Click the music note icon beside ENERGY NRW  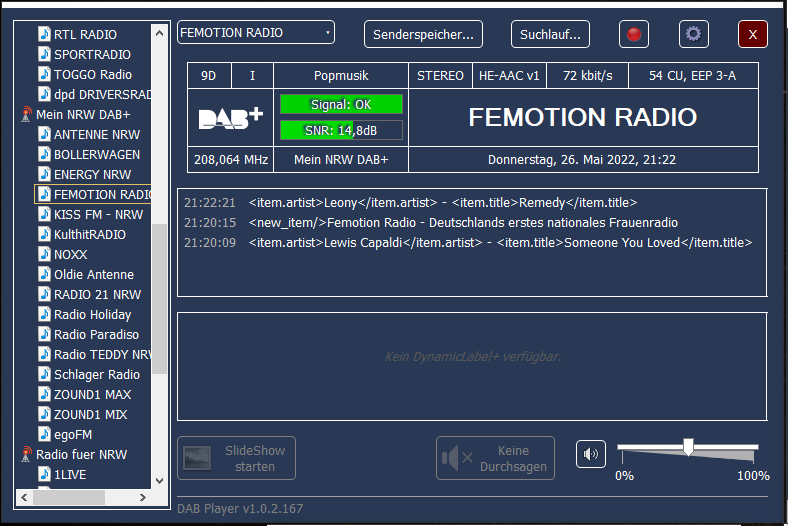(x=44, y=174)
